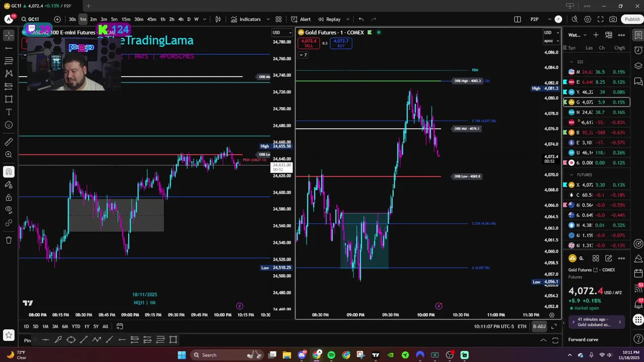Click the Publish button
The height and width of the screenshot is (362, 644).
point(632,19)
